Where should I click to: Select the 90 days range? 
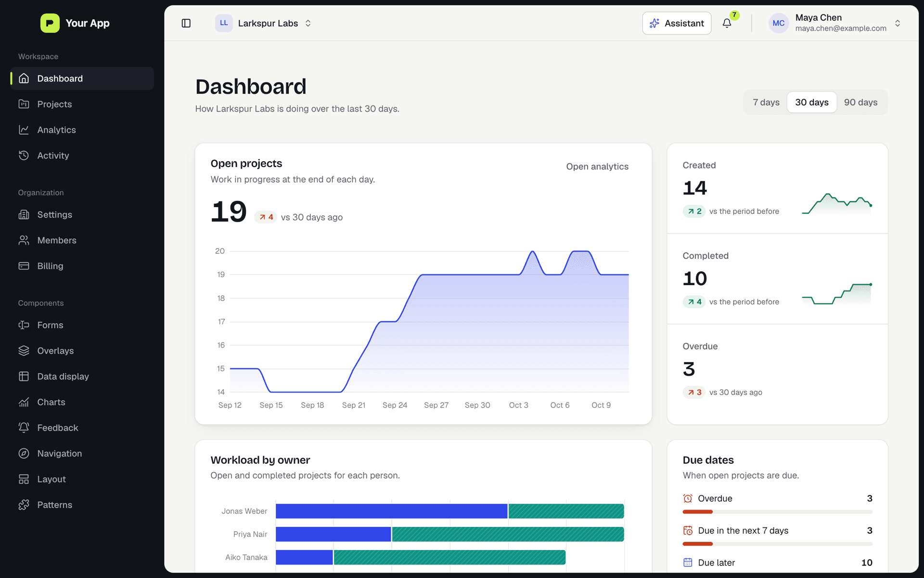(x=860, y=102)
